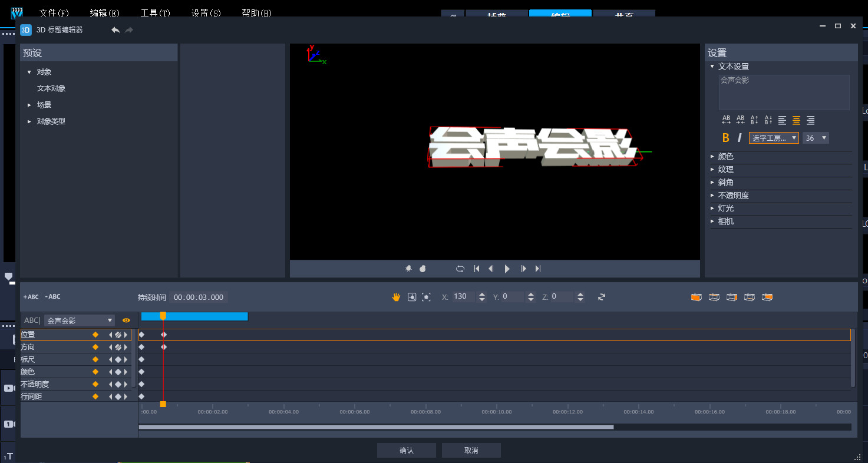Click the undo arrow in title bar

pyautogui.click(x=115, y=30)
